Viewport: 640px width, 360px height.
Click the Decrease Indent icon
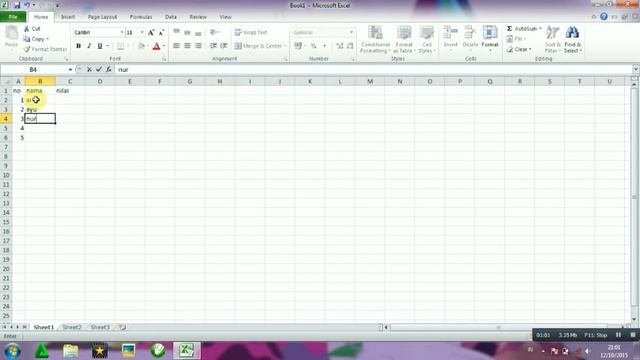pos(213,46)
